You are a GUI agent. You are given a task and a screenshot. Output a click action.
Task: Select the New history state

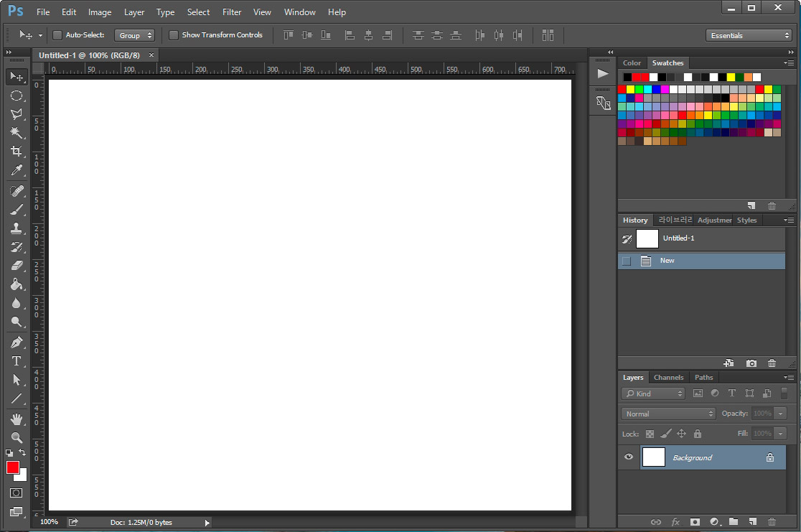701,261
